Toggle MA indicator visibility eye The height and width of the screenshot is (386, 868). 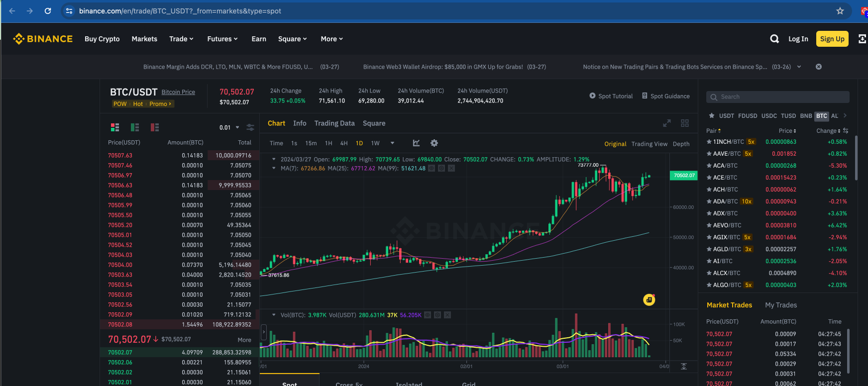pos(432,168)
